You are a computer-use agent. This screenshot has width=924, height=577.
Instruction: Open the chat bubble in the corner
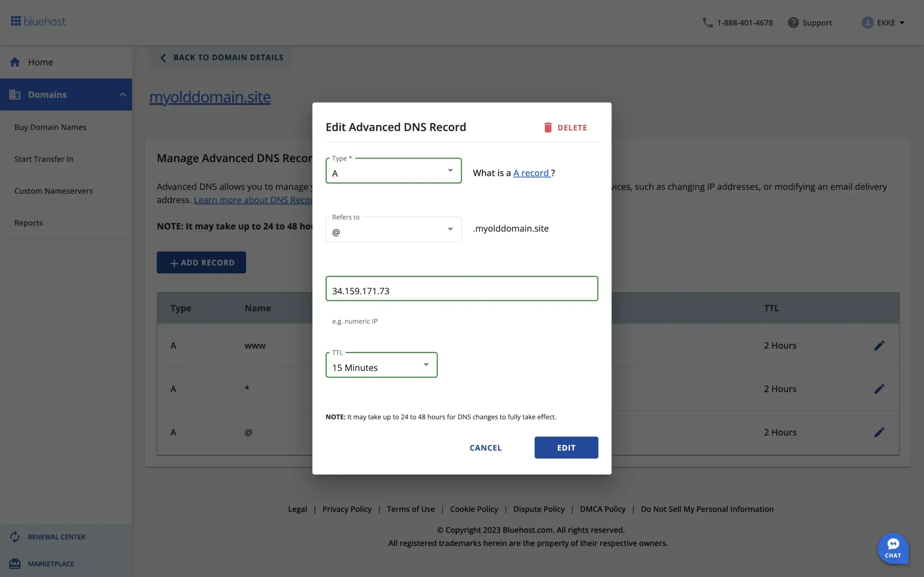coord(893,549)
